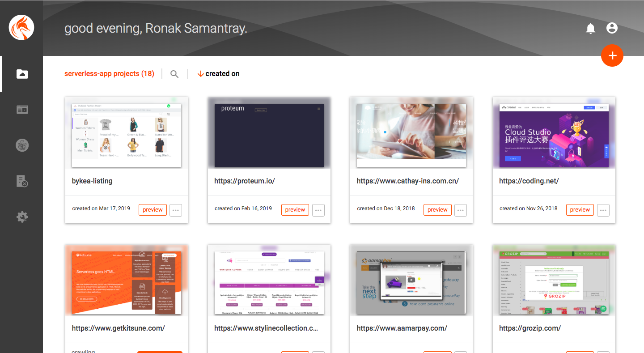The width and height of the screenshot is (644, 353).
Task: Open the project search magnifier
Action: (x=174, y=74)
